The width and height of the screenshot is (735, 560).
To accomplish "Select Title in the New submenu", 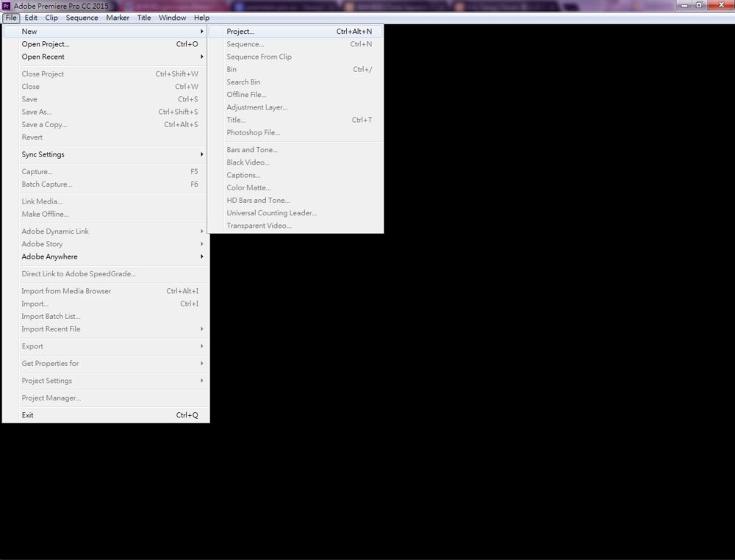I will click(295, 120).
